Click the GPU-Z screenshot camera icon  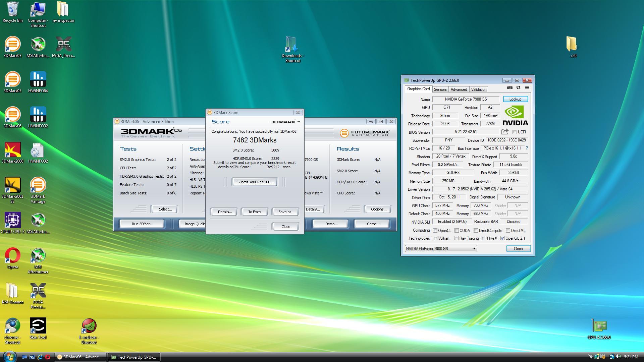[509, 88]
